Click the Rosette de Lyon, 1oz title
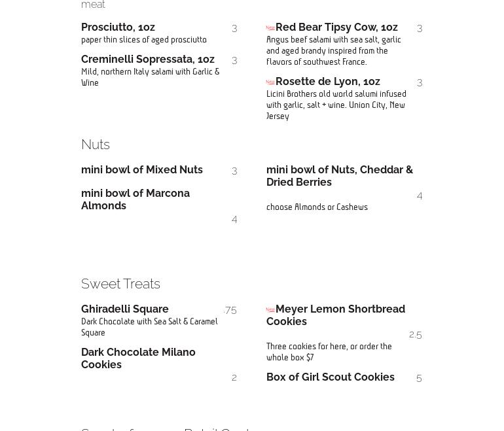The height and width of the screenshot is (431, 504). pos(327,82)
